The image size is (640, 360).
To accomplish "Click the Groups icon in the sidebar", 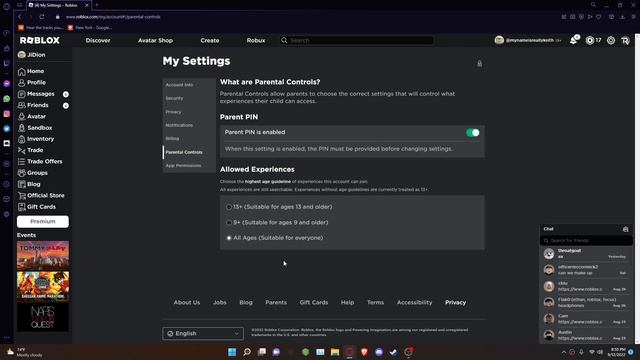I will (22, 173).
